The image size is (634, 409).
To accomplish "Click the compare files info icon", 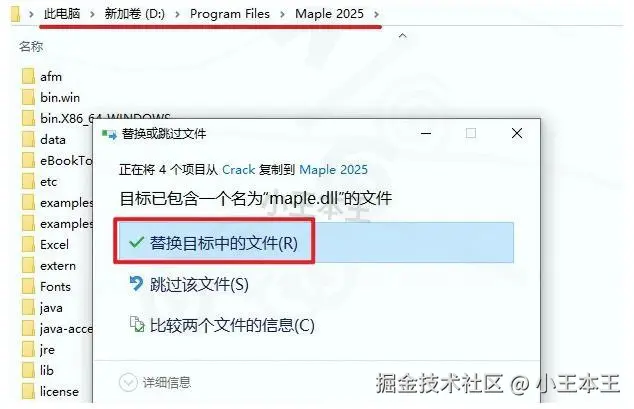I will [137, 325].
